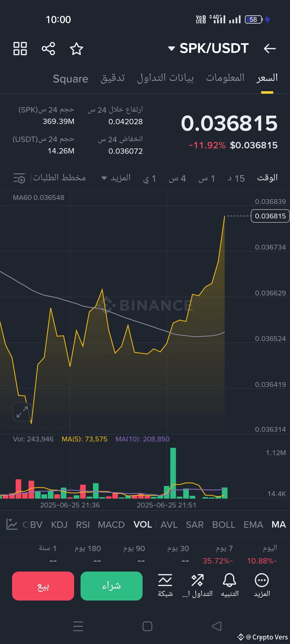
Task: Tap the 90 يوم performance label
Action: click(134, 548)
